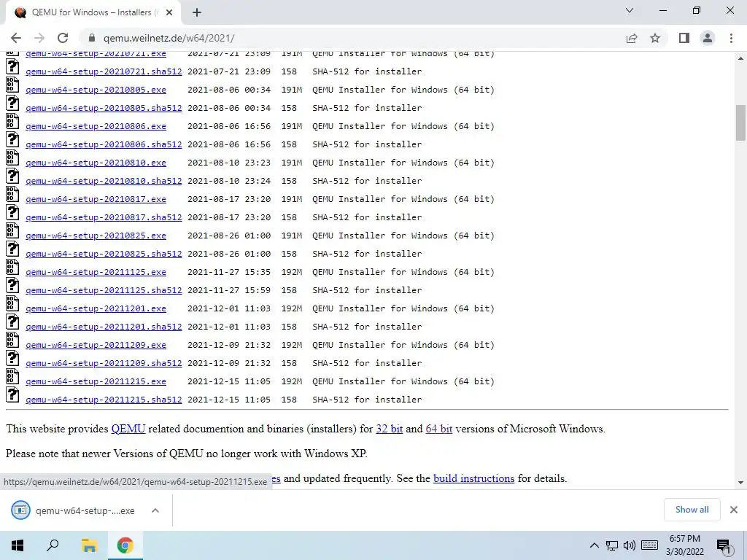Image resolution: width=747 pixels, height=560 pixels.
Task: Click unknown-file icon beside qemu-w64-setup-20211215.sha512
Action: [13, 394]
